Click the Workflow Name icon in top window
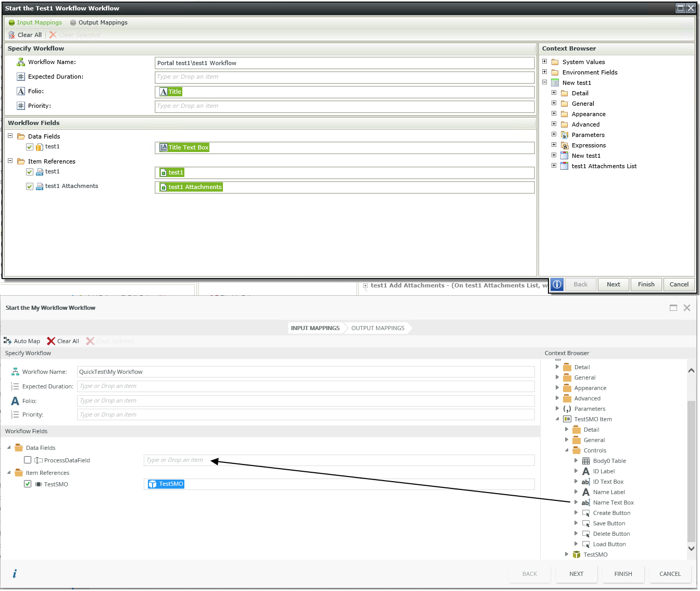This screenshot has height=591, width=700. tap(21, 62)
